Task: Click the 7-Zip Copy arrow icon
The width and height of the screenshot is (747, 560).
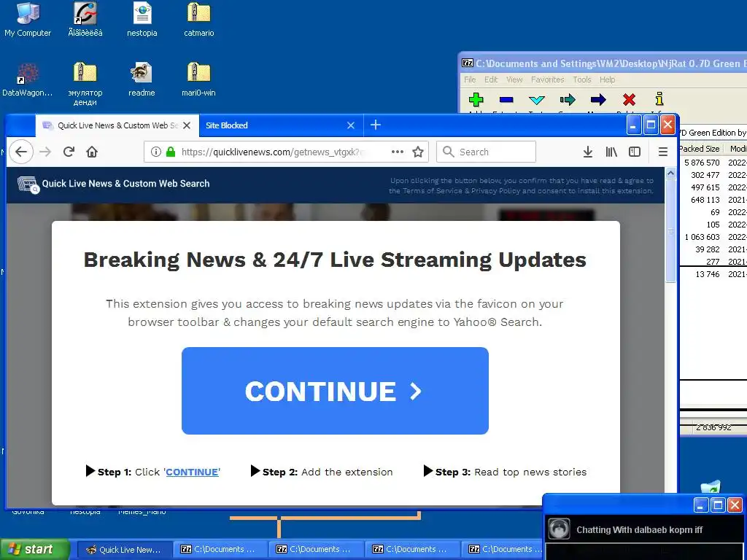Action: [x=568, y=100]
